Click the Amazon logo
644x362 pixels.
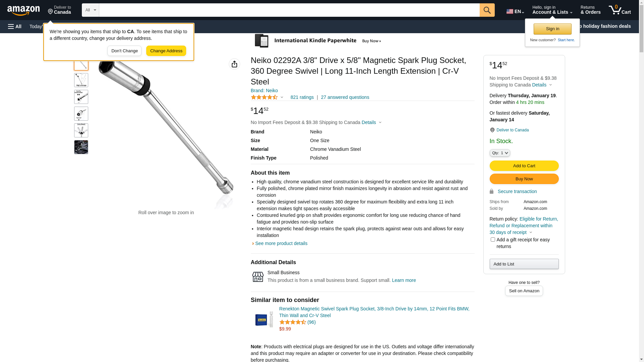(23, 11)
